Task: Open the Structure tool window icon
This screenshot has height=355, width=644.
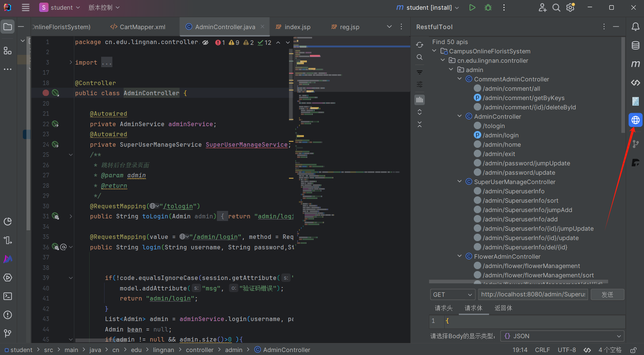Action: coord(7,51)
